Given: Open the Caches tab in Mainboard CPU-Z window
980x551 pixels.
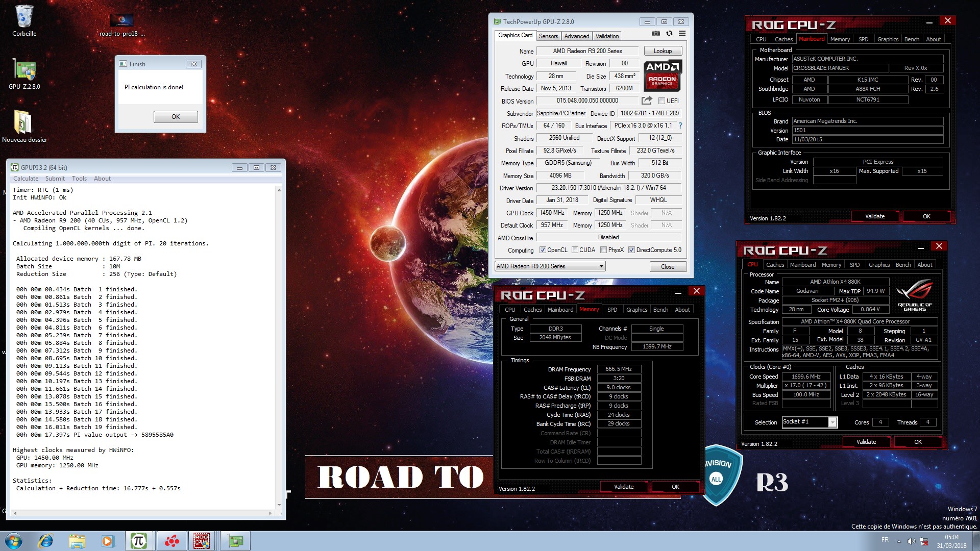Looking at the screenshot, I should (x=783, y=39).
